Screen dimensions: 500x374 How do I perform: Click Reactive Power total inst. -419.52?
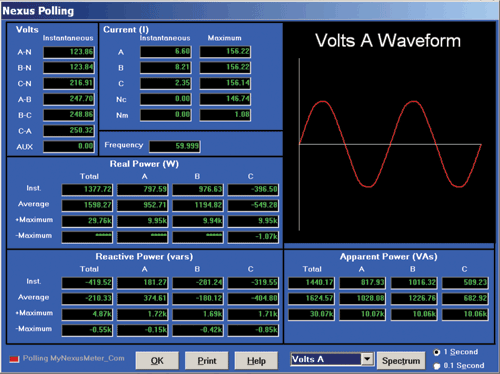87,283
